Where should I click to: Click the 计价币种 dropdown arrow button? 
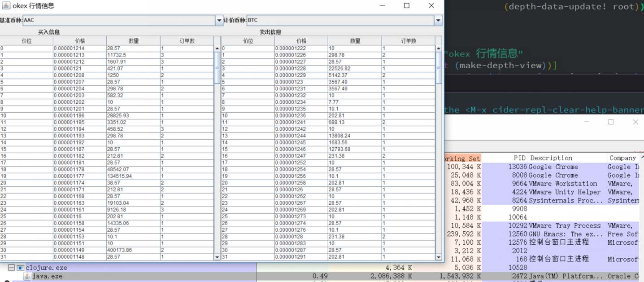click(438, 20)
